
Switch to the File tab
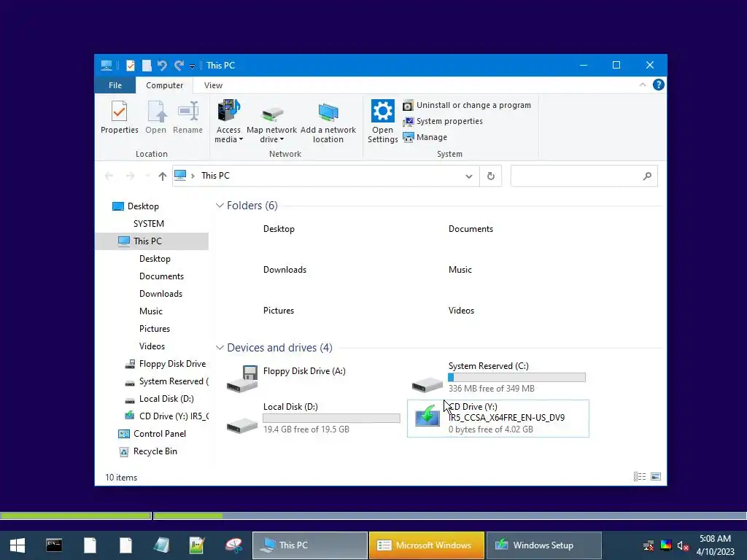115,85
